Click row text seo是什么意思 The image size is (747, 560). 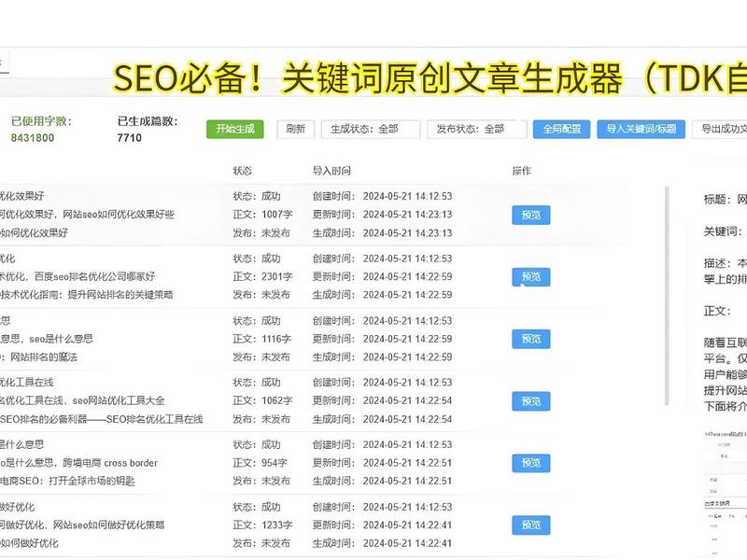point(61,339)
